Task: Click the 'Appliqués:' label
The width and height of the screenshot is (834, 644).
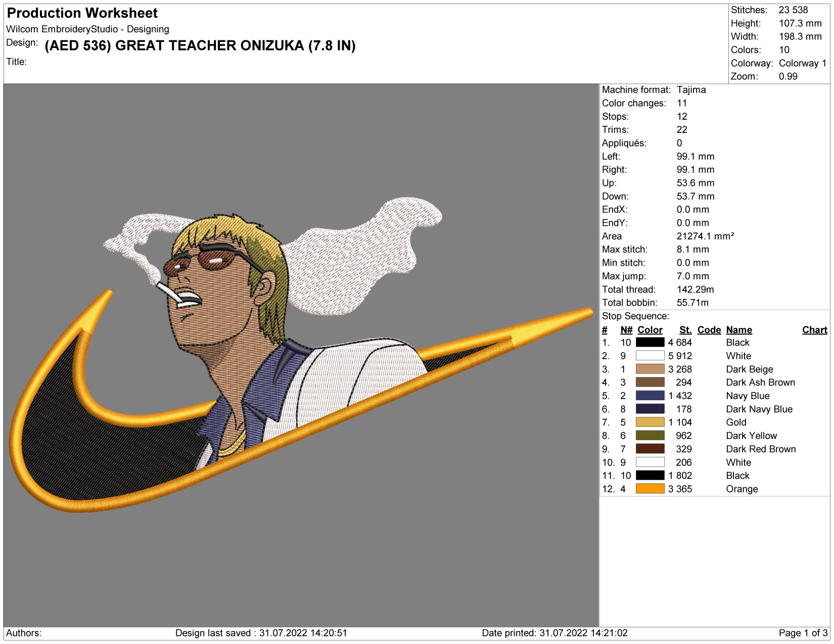Action: [624, 143]
